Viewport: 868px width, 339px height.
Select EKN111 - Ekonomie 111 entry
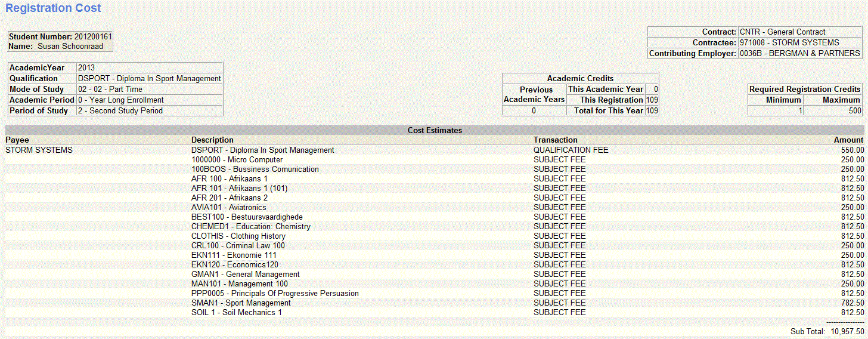(234, 255)
